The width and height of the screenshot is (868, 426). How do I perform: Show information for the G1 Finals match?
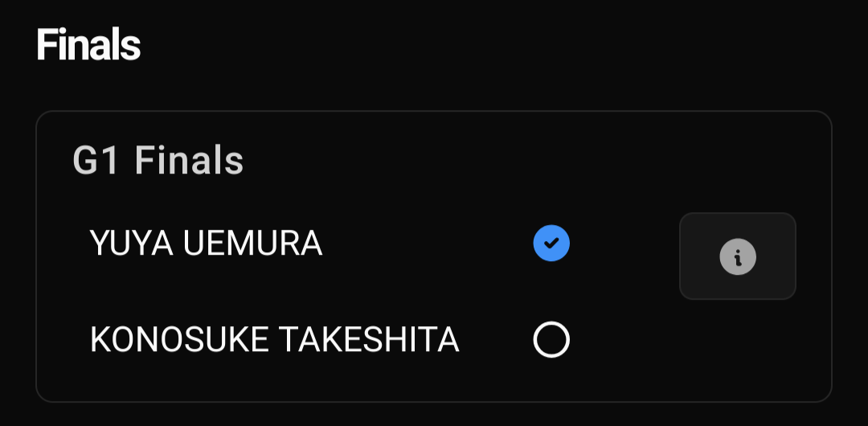(x=737, y=256)
